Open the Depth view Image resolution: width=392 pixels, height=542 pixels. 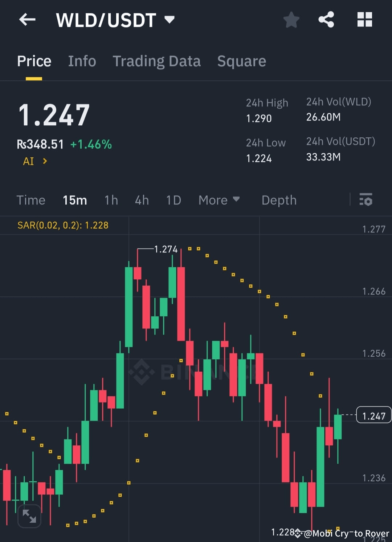click(279, 200)
